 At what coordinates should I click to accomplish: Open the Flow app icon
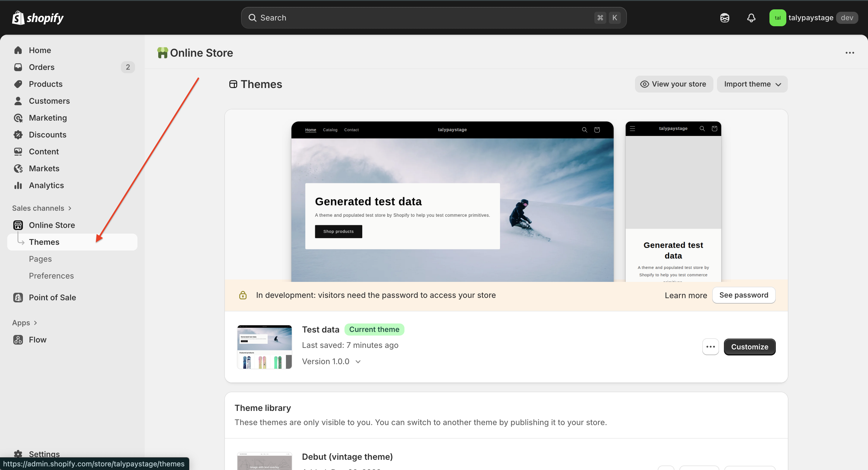coord(18,339)
